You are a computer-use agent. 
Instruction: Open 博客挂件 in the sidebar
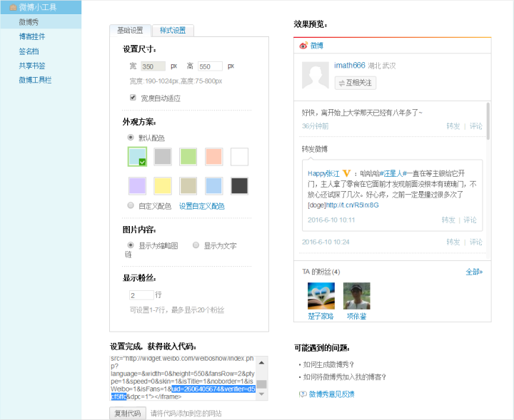pyautogui.click(x=32, y=36)
